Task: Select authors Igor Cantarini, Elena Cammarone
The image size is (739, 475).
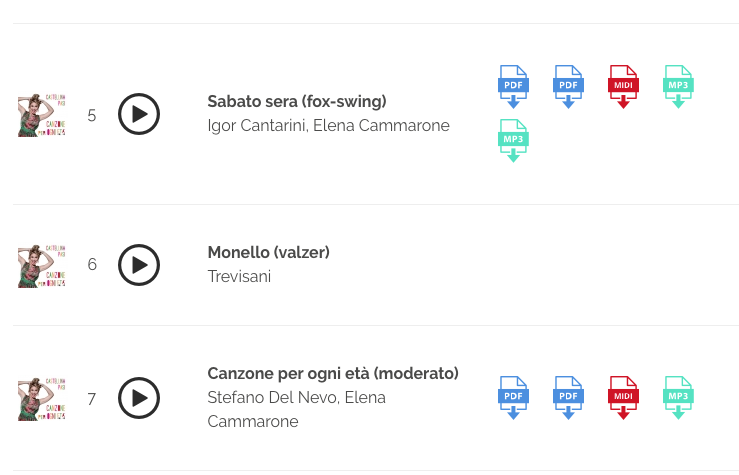Action: (328, 126)
